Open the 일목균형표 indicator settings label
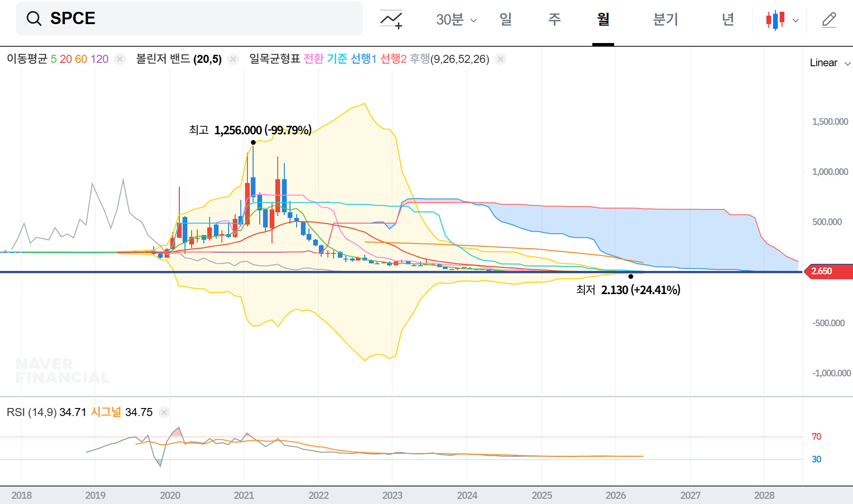 pyautogui.click(x=275, y=59)
